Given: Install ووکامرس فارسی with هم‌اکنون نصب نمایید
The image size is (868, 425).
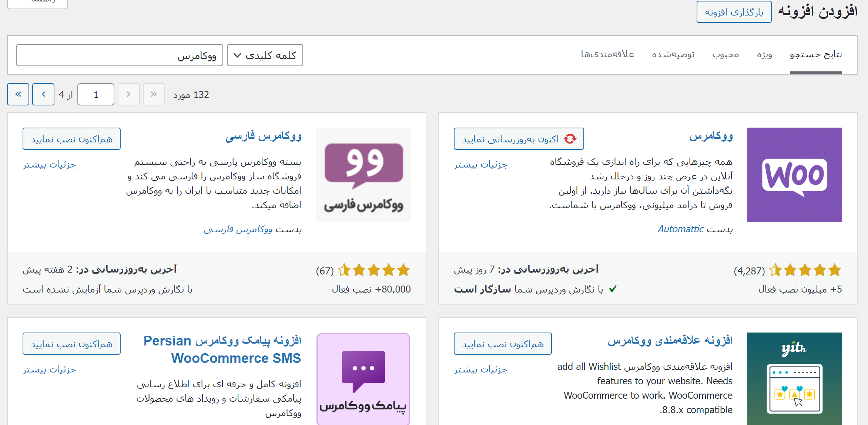Looking at the screenshot, I should 71,139.
